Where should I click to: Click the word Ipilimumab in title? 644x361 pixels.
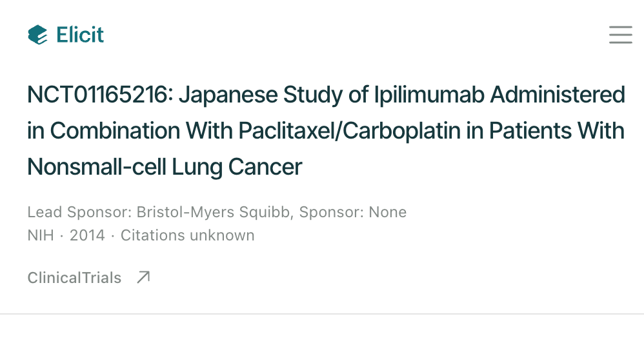click(x=428, y=94)
